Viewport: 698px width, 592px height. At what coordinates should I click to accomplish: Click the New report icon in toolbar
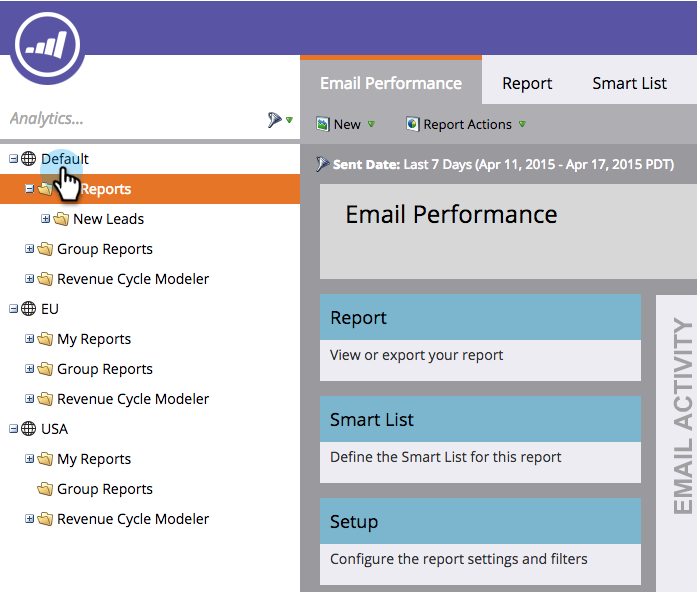coord(323,124)
